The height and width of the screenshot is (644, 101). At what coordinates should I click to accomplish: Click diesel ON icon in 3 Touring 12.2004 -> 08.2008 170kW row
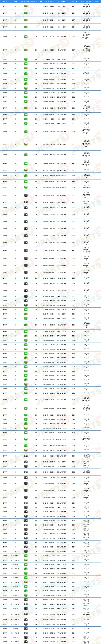click(x=26, y=637)
